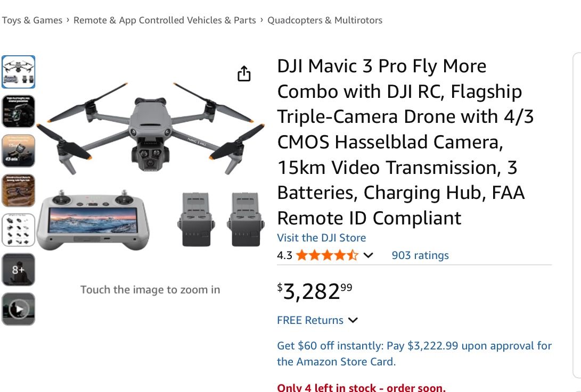
Task: Open the accessories overview thumbnail
Action: (19, 229)
